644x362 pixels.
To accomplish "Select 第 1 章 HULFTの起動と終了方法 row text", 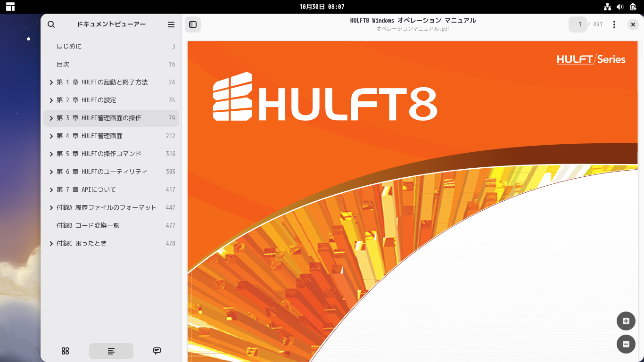I will pos(102,82).
